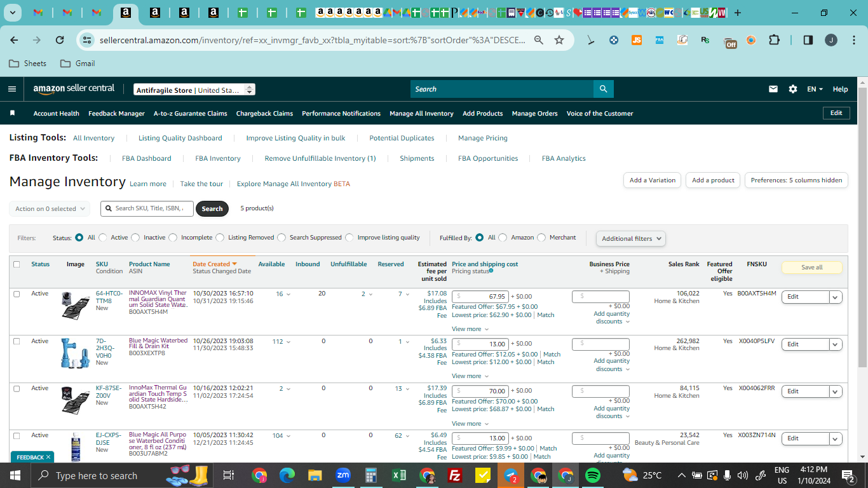Screen dimensions: 868x488
Task: Open the Spotify icon in the taskbar
Action: tap(592, 475)
